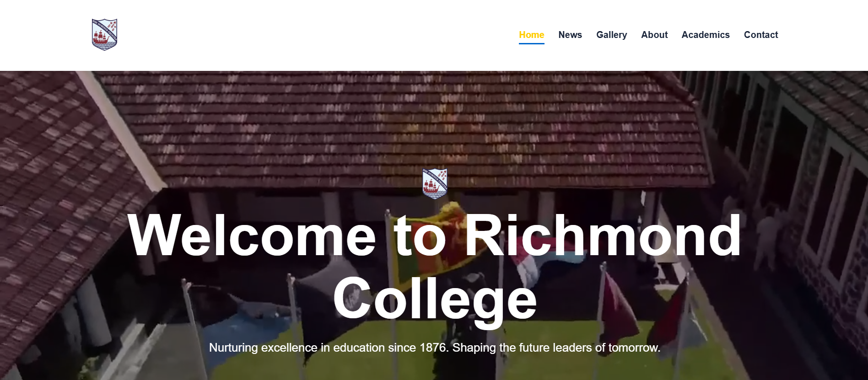868x380 pixels.
Task: Click the Richmond College crest in the header
Action: (104, 35)
